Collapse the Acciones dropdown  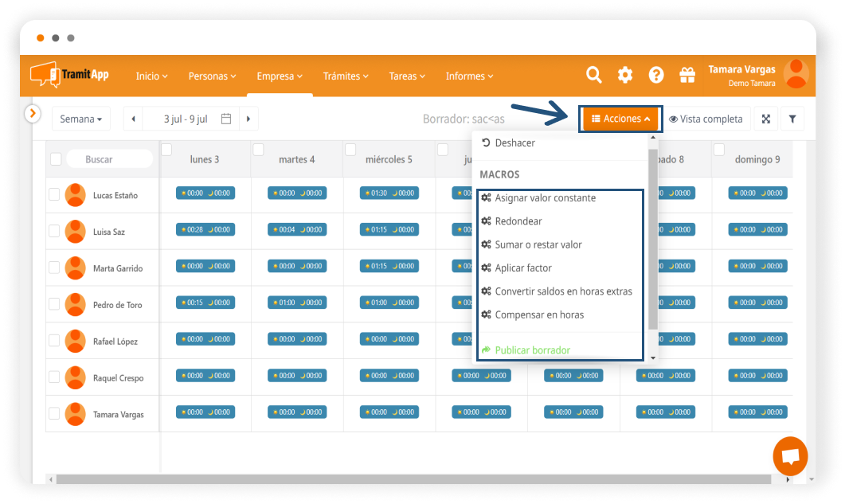tap(621, 119)
